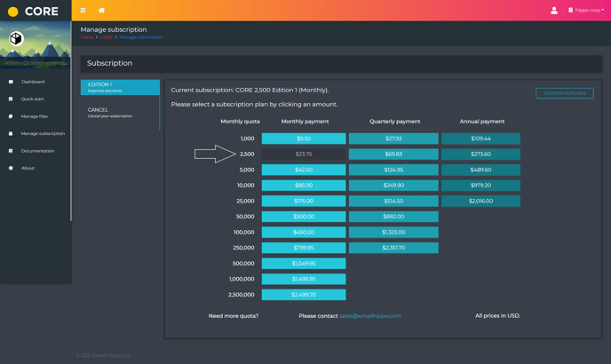Choose the $489.60 annual plan
Screen dimensions: 611x364
tap(480, 170)
